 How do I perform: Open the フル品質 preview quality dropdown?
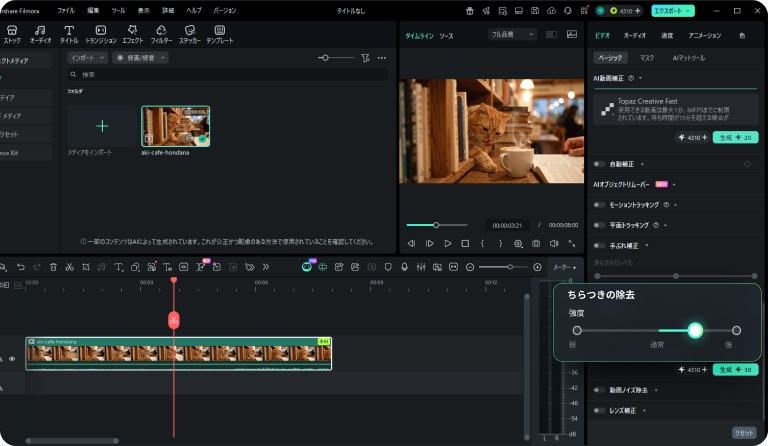(512, 34)
